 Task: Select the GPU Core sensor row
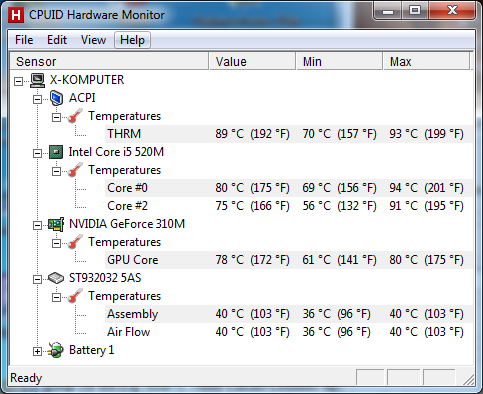289,260
